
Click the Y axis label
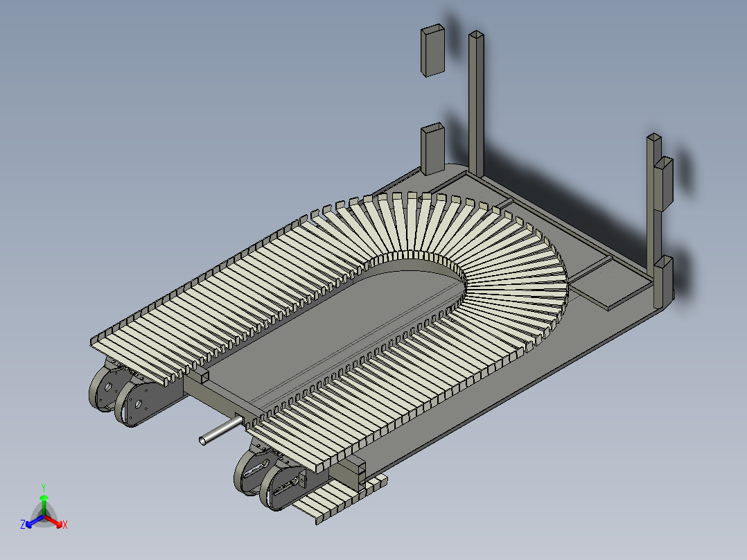[45, 488]
